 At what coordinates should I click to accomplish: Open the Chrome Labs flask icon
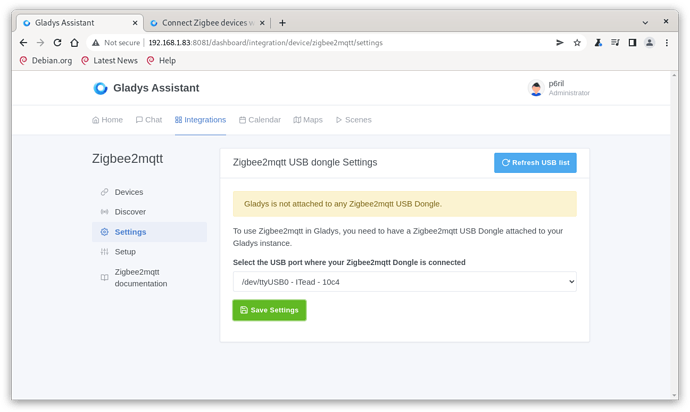(598, 43)
